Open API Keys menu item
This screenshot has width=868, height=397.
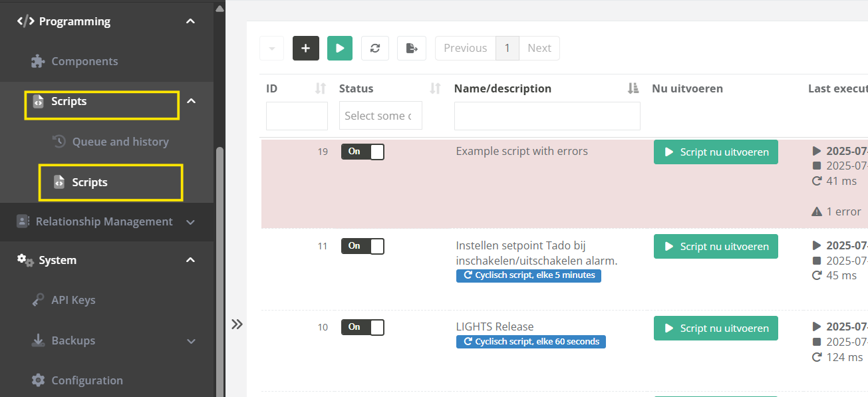(x=73, y=300)
